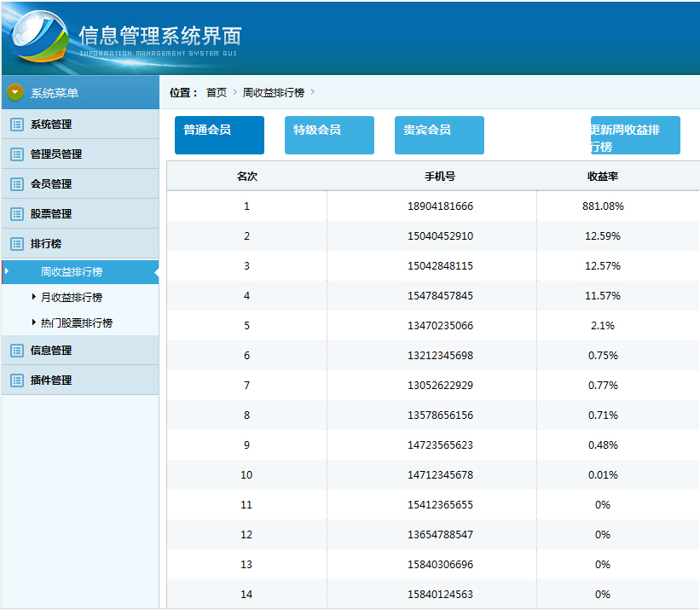Switch to the 特级会员 tab
The width and height of the screenshot is (700, 610).
pos(329,135)
